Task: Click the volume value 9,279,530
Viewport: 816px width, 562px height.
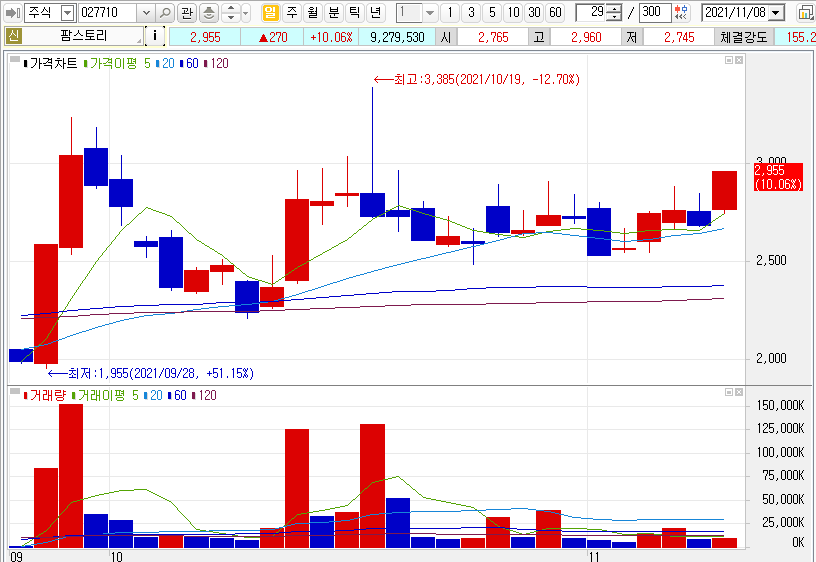Action: click(397, 37)
